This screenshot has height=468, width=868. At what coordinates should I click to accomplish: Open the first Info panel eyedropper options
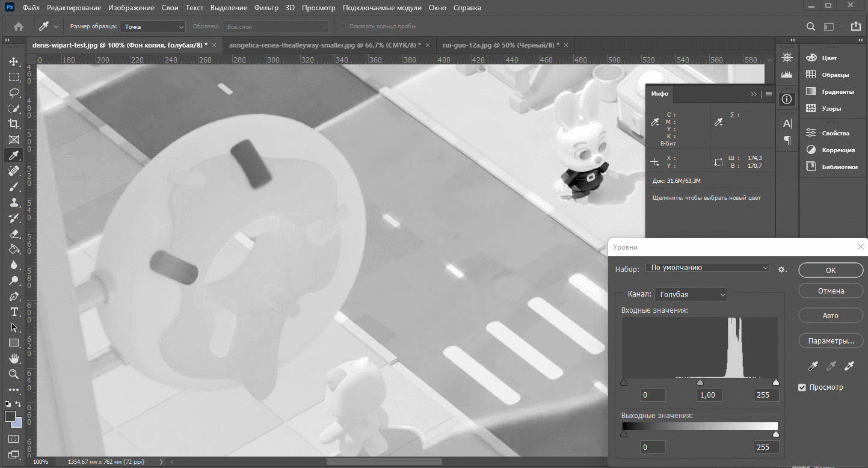[656, 123]
